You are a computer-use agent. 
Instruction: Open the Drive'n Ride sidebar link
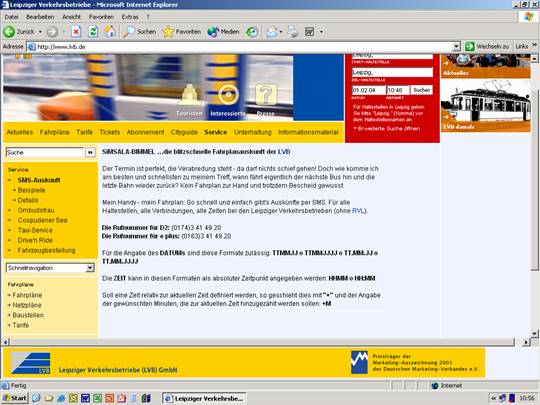click(35, 240)
